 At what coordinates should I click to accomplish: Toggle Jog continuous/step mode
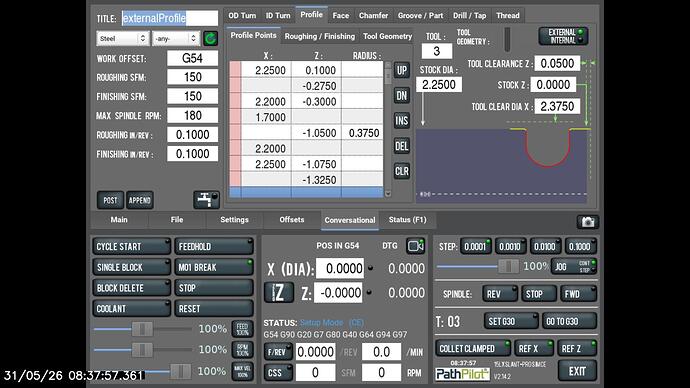574,267
